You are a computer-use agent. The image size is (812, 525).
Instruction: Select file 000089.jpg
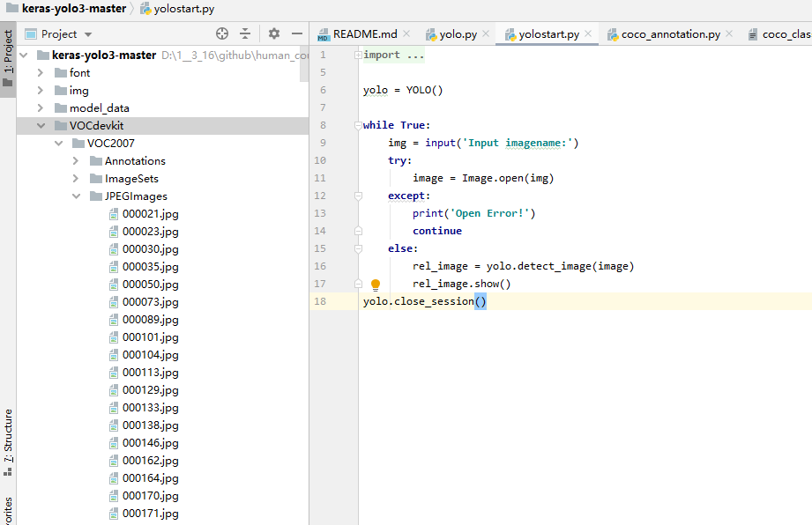[x=150, y=319]
